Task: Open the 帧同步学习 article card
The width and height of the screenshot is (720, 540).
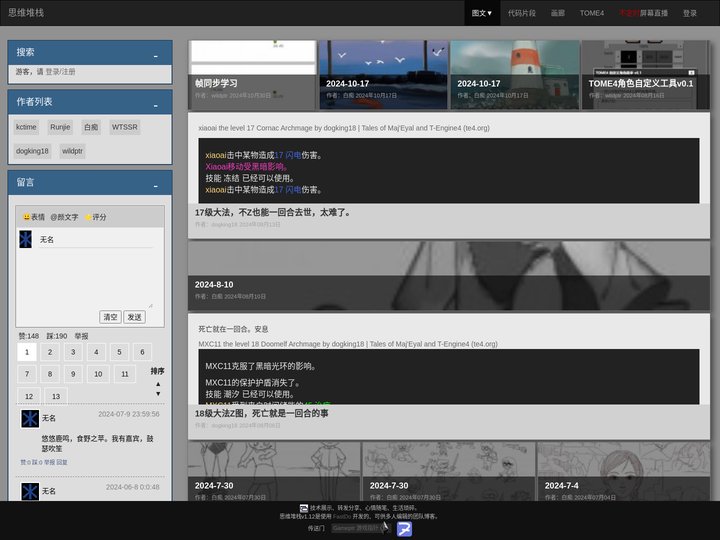Action: [x=252, y=75]
